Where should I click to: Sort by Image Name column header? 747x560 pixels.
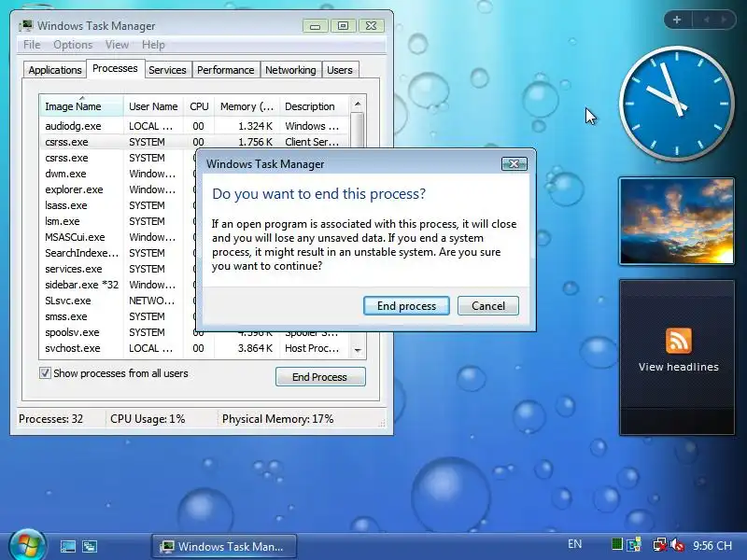click(81, 106)
